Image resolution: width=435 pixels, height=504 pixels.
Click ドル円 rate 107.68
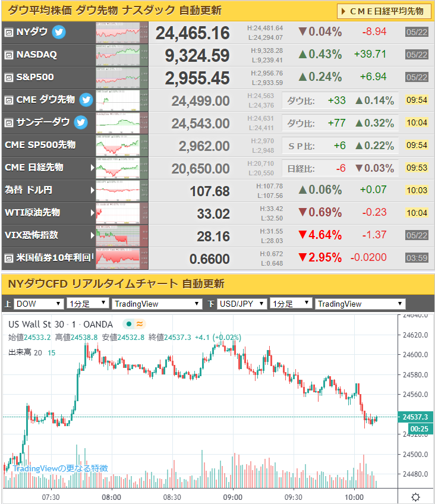[x=210, y=191]
